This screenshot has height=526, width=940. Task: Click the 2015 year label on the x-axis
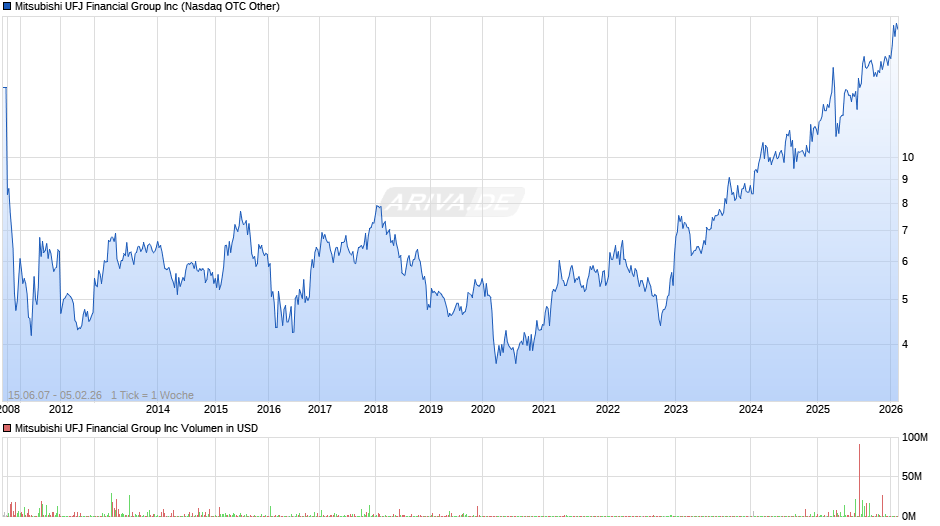pos(216,409)
